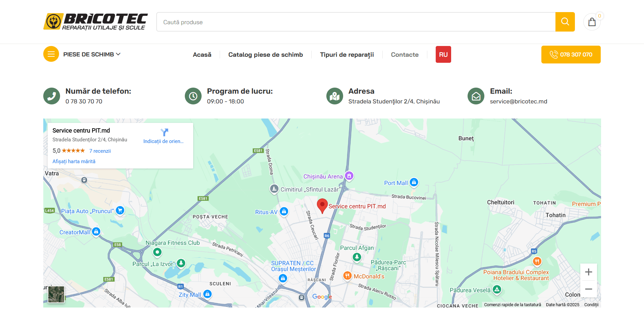The width and height of the screenshot is (644, 329).
Task: Click the orange search magnifier button
Action: (565, 22)
